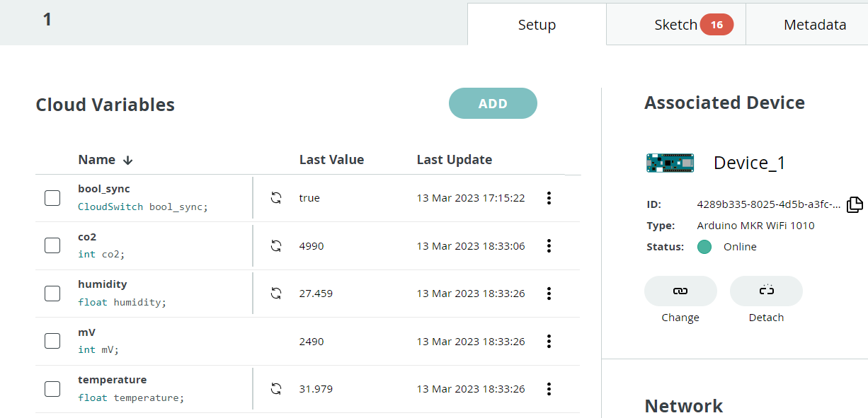Click the sync icon beside temperature

[275, 388]
